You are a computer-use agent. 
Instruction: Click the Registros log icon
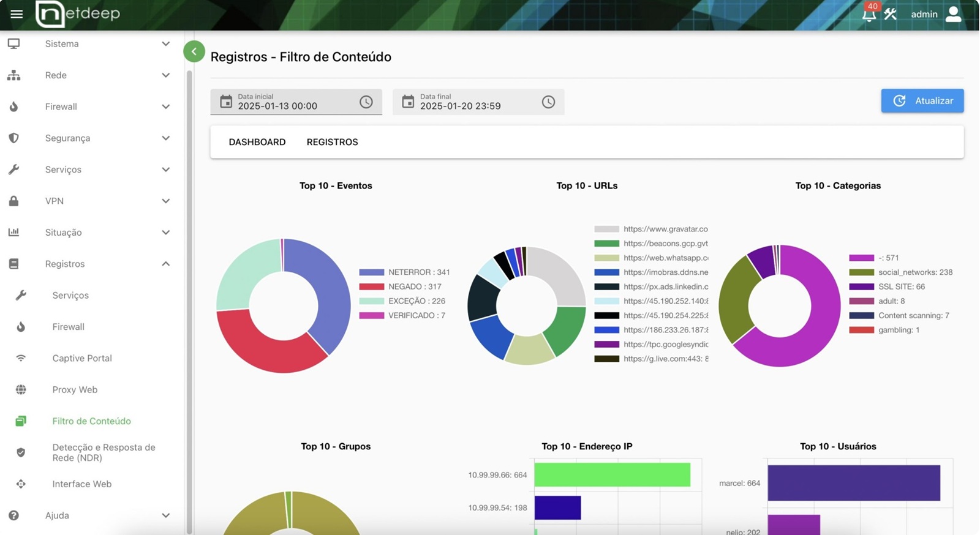point(13,264)
